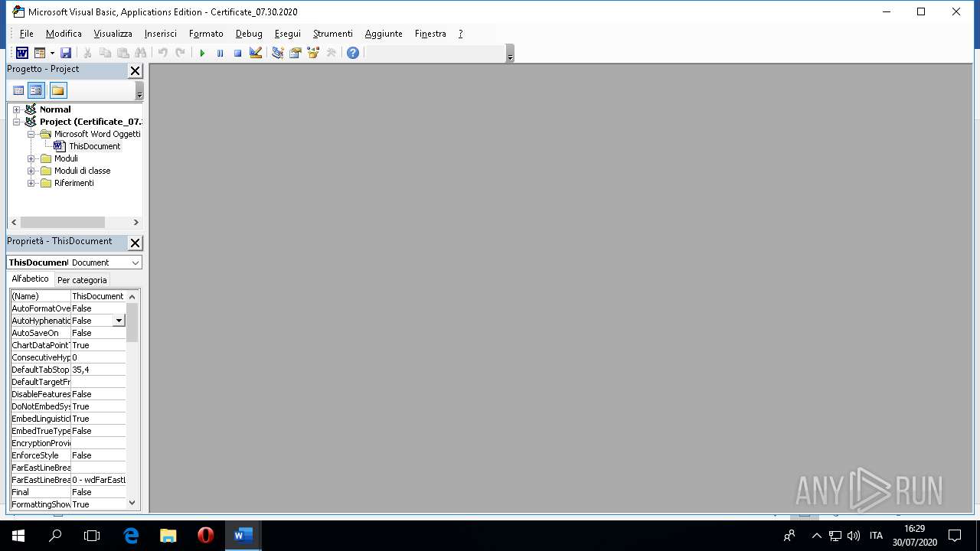This screenshot has width=980, height=551.
Task: Open the Properties Window toolbar icon
Action: (295, 53)
